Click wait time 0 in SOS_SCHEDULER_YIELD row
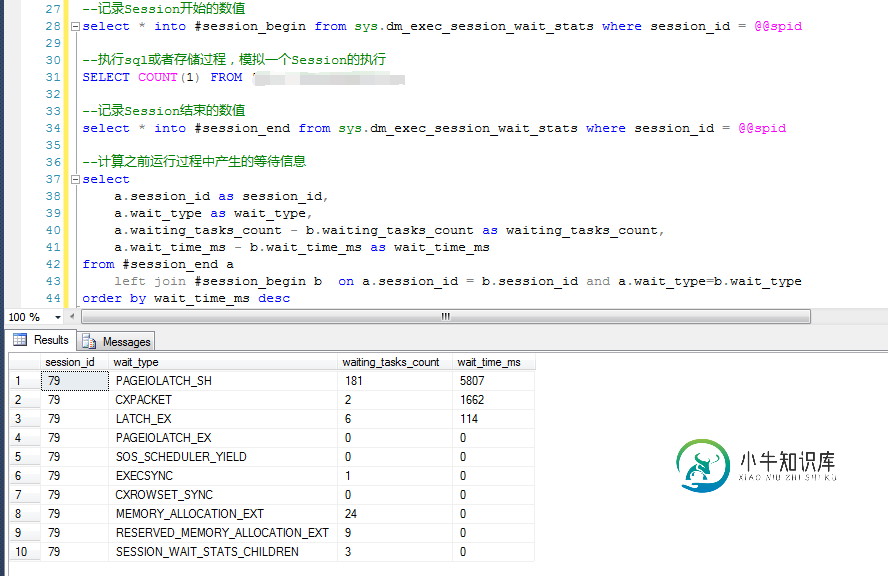 click(x=493, y=457)
